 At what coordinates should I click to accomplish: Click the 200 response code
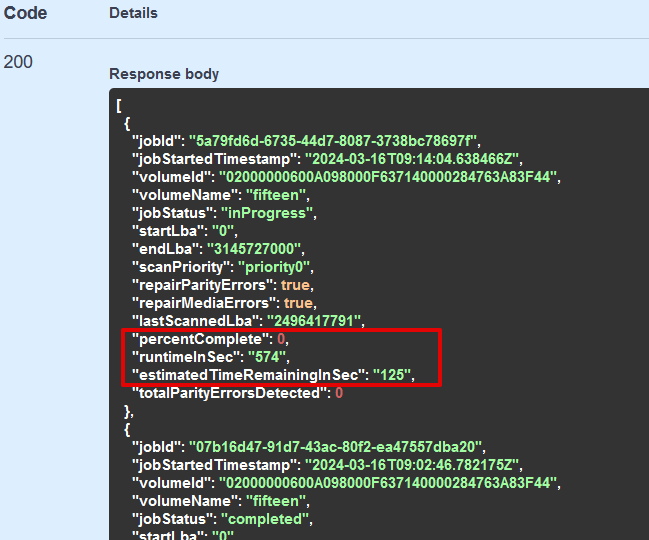coord(18,62)
